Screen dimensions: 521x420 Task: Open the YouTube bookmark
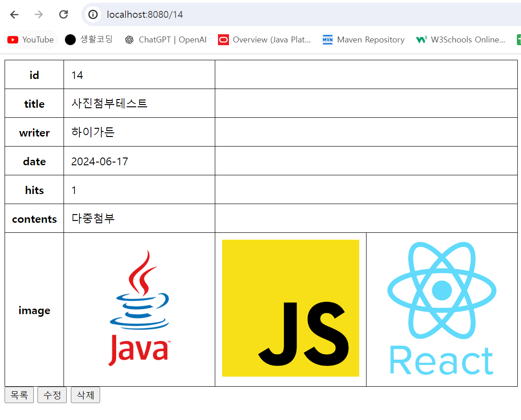click(31, 40)
